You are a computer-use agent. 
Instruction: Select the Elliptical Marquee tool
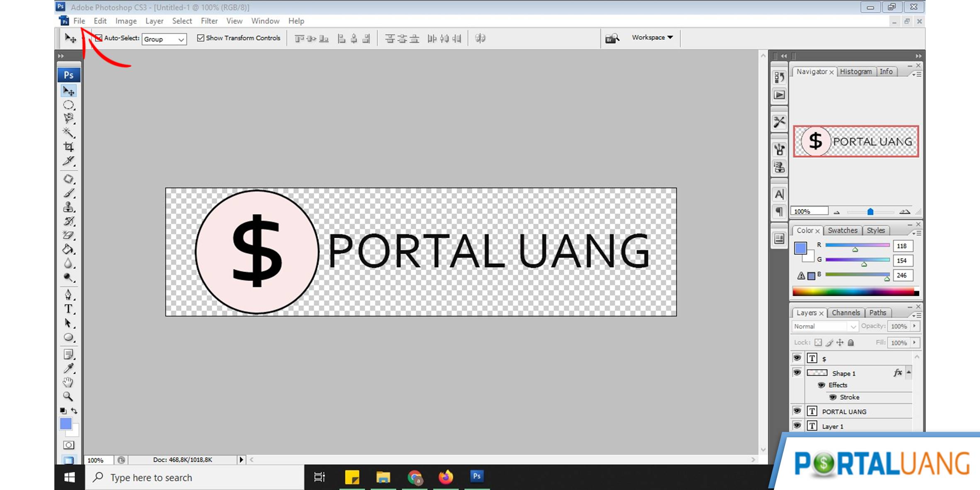pyautogui.click(x=68, y=105)
